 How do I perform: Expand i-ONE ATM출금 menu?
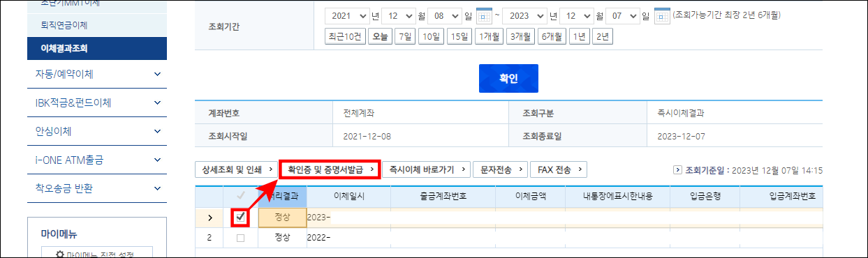[98, 160]
